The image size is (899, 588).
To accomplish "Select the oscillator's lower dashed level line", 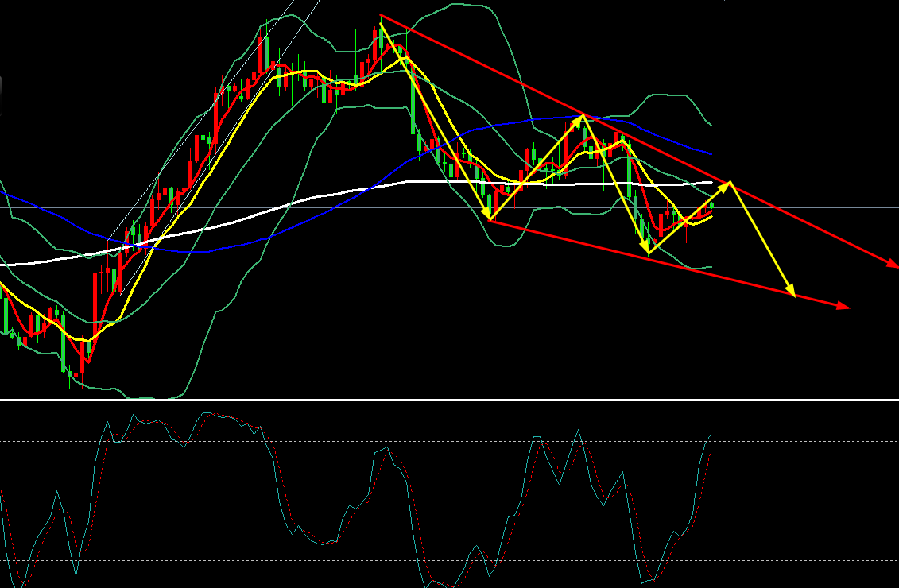I will coord(238,561).
